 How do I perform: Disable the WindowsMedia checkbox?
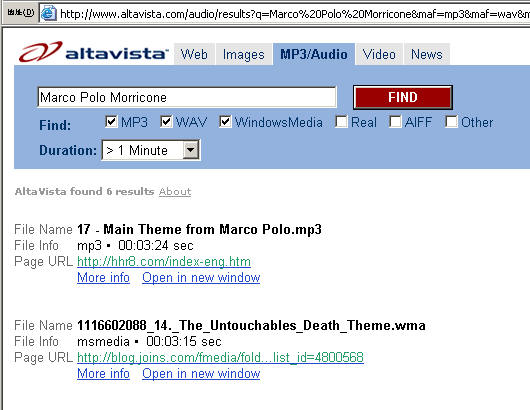[x=225, y=121]
